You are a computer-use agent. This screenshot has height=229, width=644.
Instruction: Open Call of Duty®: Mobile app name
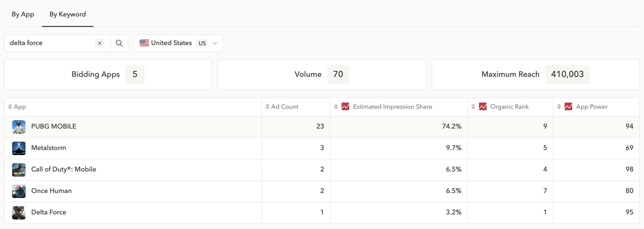(64, 169)
